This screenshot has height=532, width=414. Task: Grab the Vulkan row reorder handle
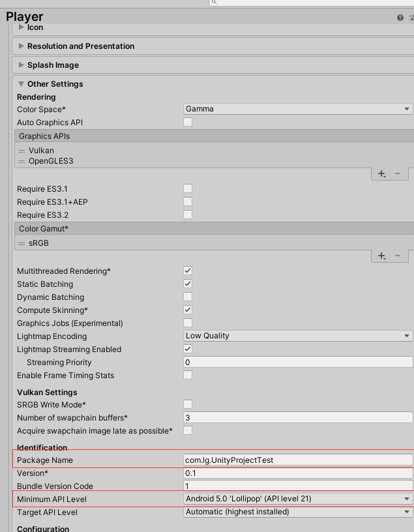22,151
